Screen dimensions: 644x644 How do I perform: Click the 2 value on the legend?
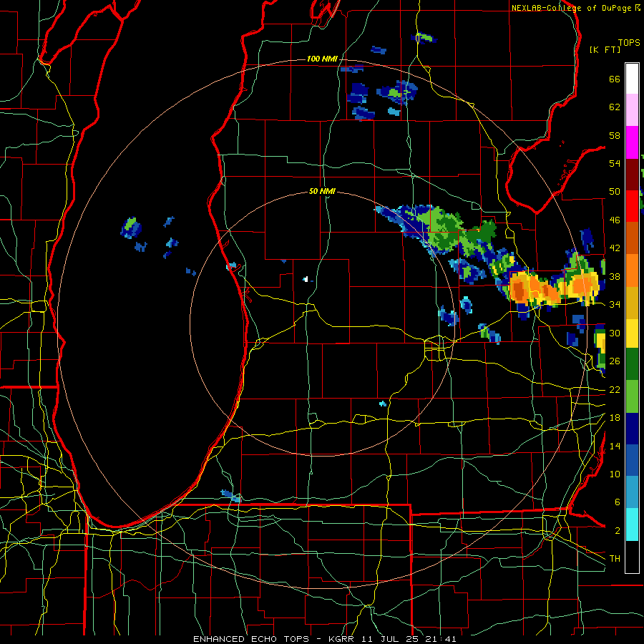click(x=617, y=531)
